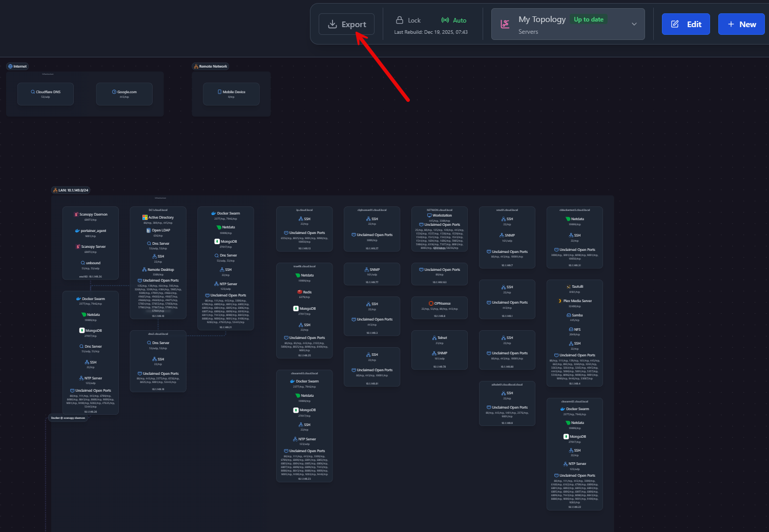Click MongoDB service on clswarm03.cloud.local

(304, 410)
